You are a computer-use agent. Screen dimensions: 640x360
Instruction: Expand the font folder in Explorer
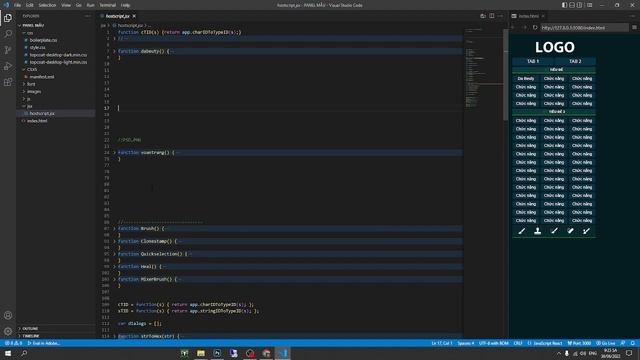pos(31,84)
